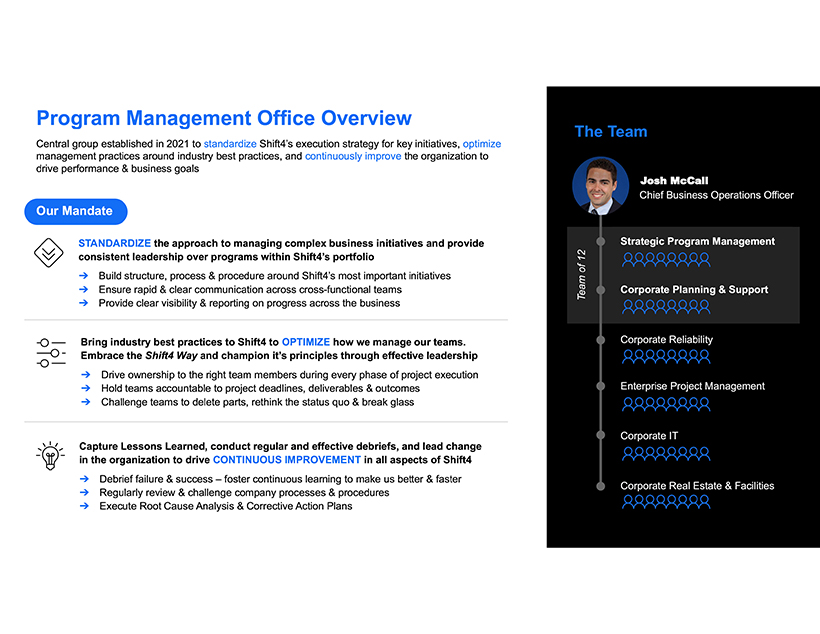Click people icons under Corporate Reliability
The width and height of the screenshot is (820, 634).
coord(666,357)
